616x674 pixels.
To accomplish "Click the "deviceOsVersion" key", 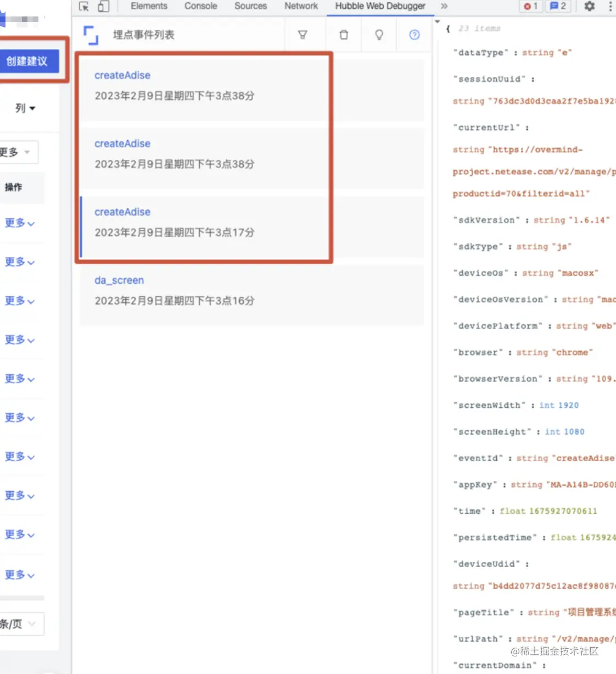I will click(501, 299).
